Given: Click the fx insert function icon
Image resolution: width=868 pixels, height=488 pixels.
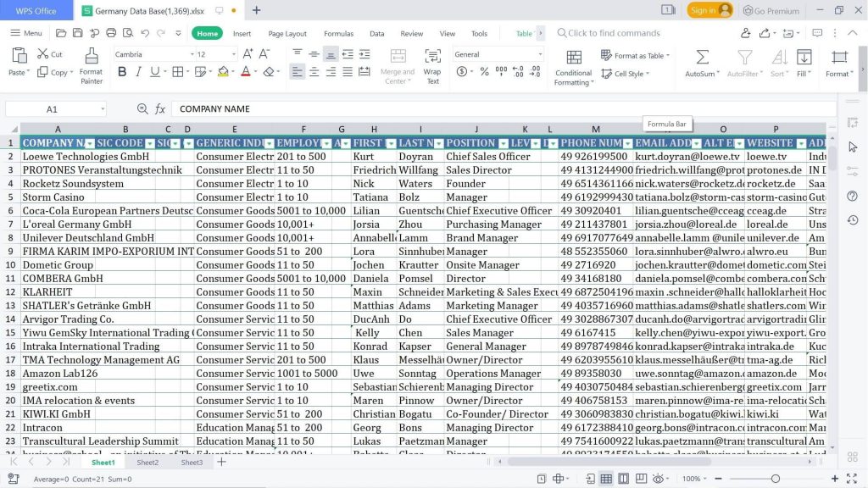Looking at the screenshot, I should 160,109.
